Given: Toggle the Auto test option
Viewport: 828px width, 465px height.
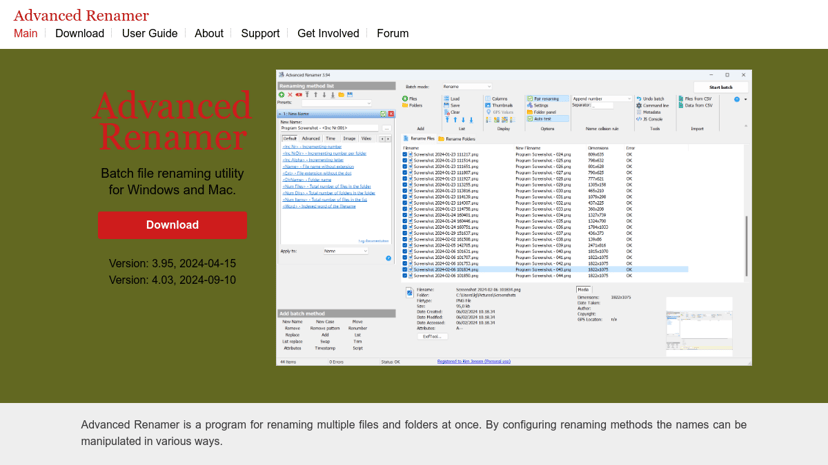Looking at the screenshot, I should [547, 119].
